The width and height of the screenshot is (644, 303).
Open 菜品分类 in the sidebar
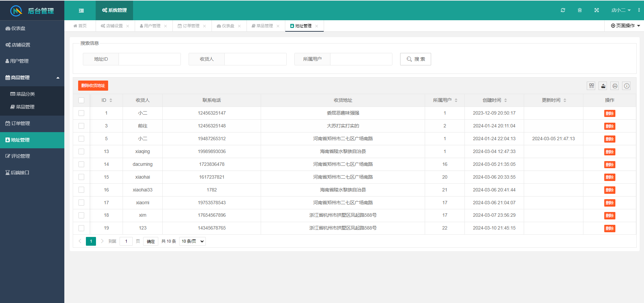(x=32, y=94)
